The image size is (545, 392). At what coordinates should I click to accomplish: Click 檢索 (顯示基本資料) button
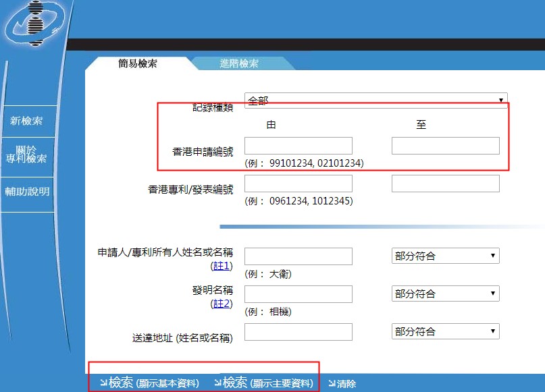click(x=150, y=383)
